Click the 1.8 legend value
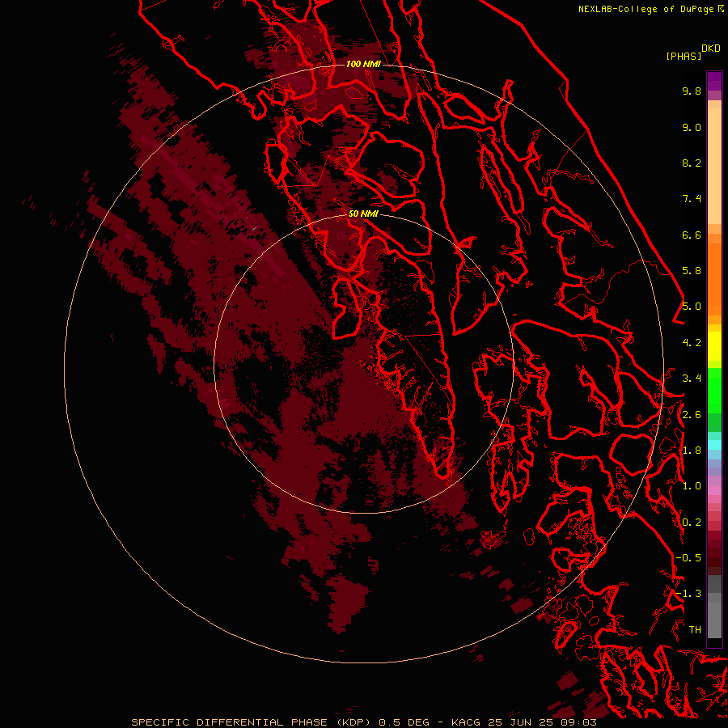728x728 pixels. [692, 451]
